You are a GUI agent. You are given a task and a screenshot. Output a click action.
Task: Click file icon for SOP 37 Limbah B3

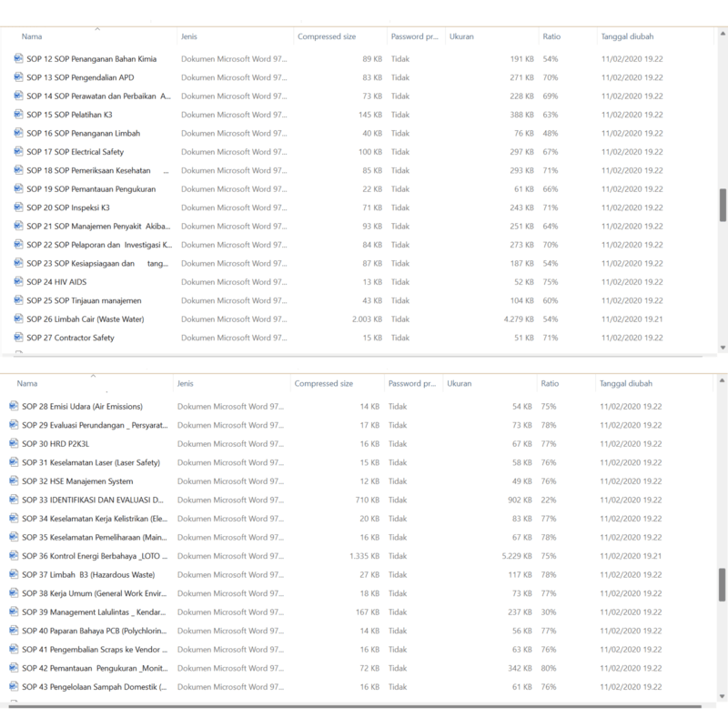(x=14, y=574)
